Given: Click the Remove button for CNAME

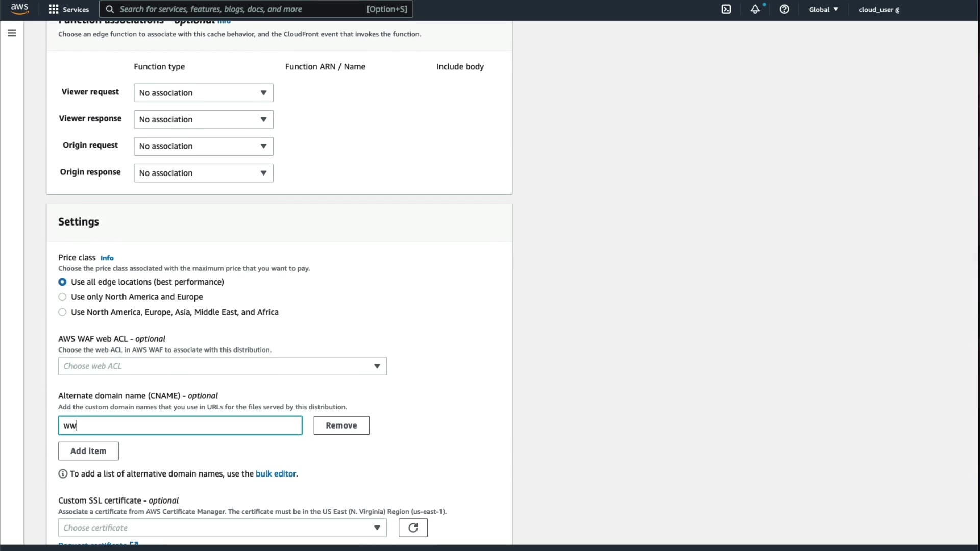Looking at the screenshot, I should click(341, 425).
